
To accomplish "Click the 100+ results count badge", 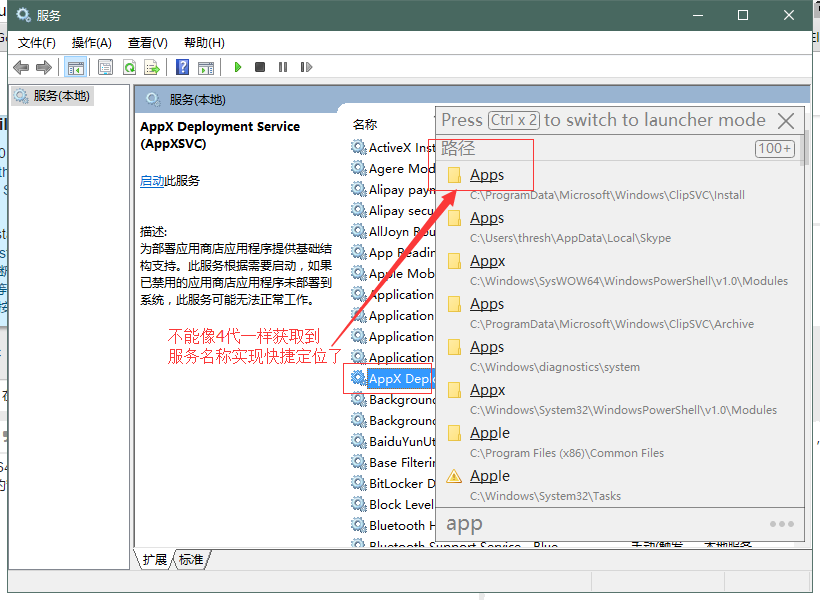I will [x=775, y=149].
